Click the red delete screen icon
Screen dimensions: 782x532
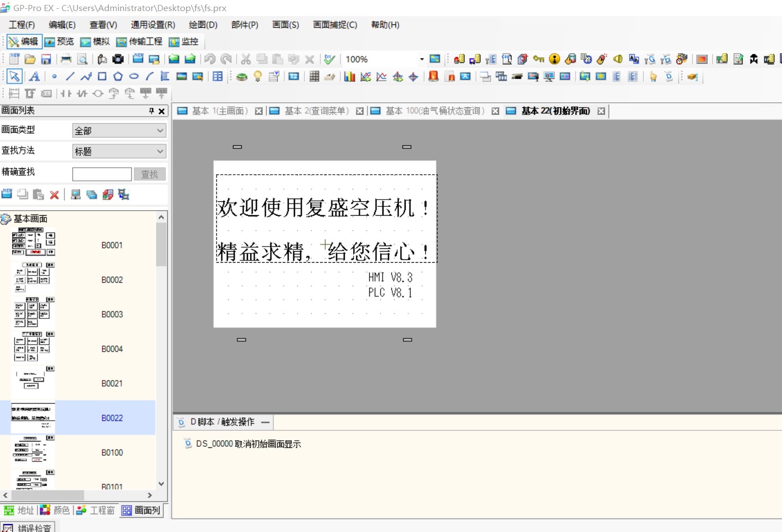point(54,195)
